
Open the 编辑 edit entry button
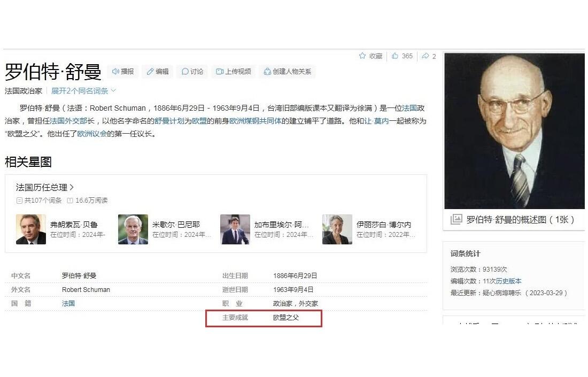click(x=158, y=72)
